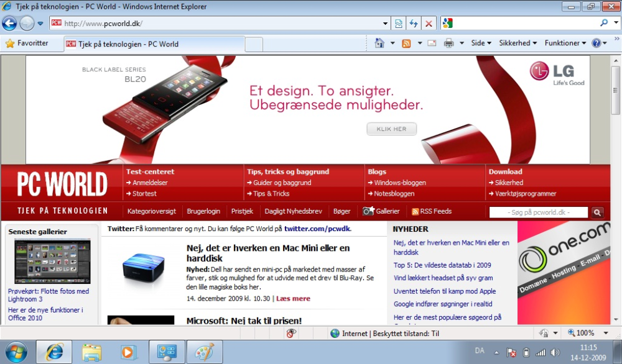622x364 pixels.
Task: Expand the Home button dropdown arrow
Action: [x=392, y=43]
